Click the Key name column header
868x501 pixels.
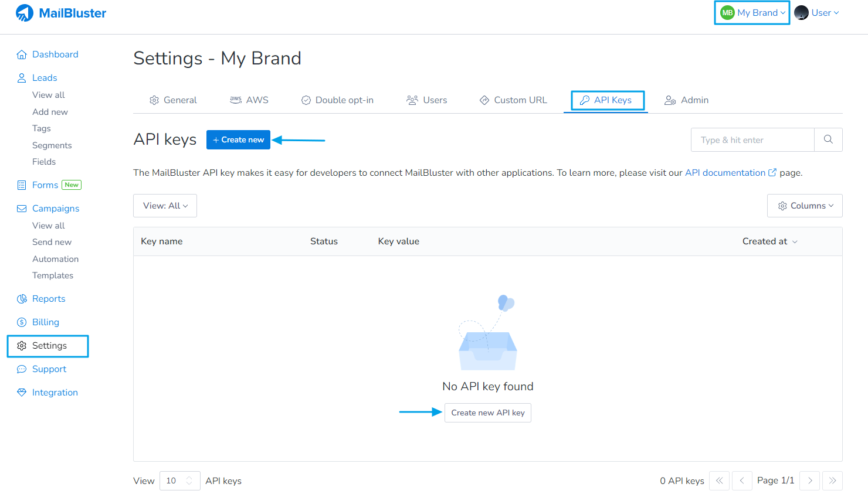click(x=162, y=241)
